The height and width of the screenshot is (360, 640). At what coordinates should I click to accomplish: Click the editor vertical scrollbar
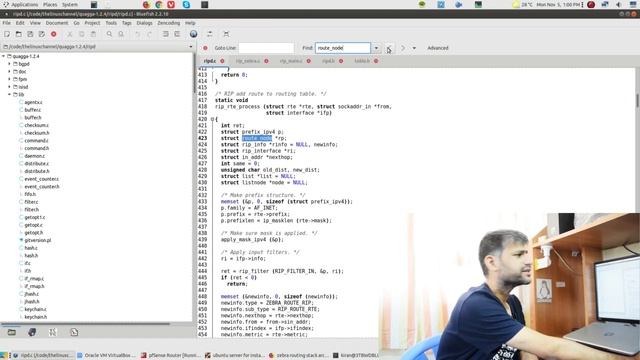pos(637,101)
